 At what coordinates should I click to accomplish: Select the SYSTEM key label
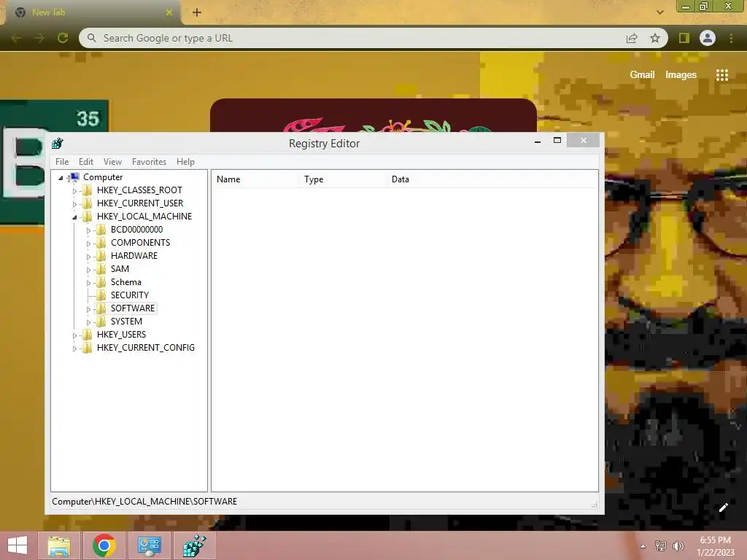pyautogui.click(x=126, y=322)
